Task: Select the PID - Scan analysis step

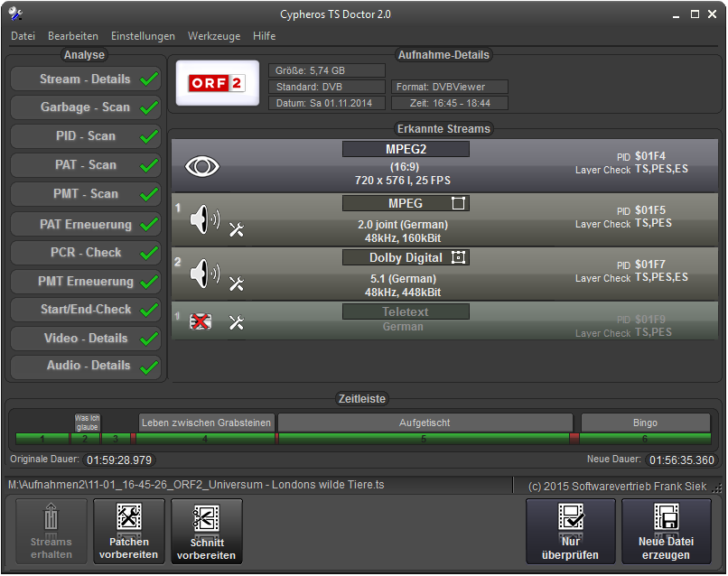Action: click(86, 136)
